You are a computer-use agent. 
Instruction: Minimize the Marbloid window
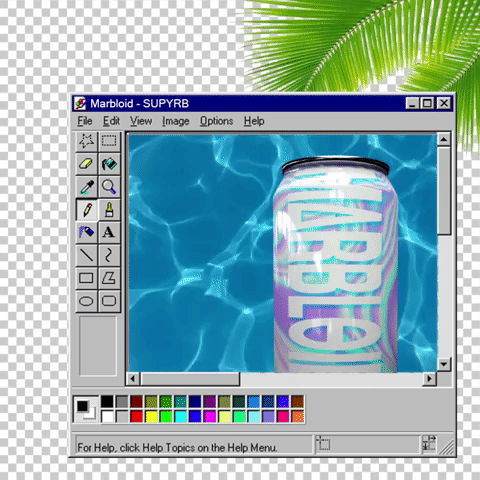(412, 104)
